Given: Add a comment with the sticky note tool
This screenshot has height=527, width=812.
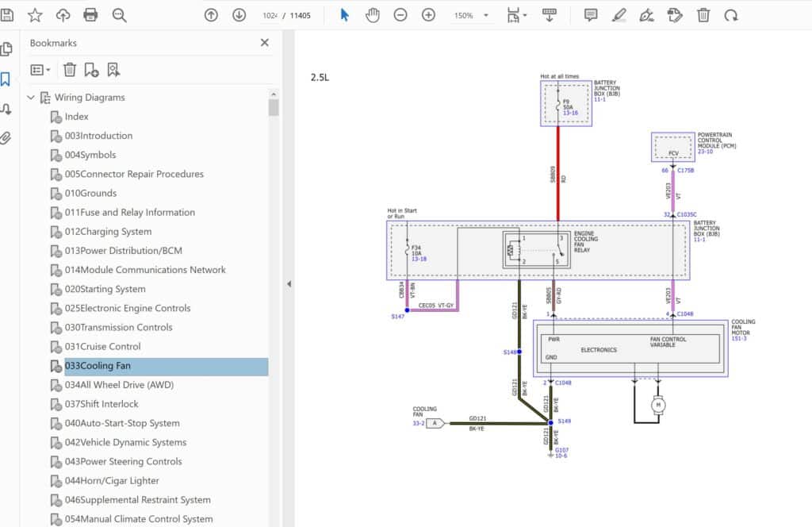Looking at the screenshot, I should 591,15.
